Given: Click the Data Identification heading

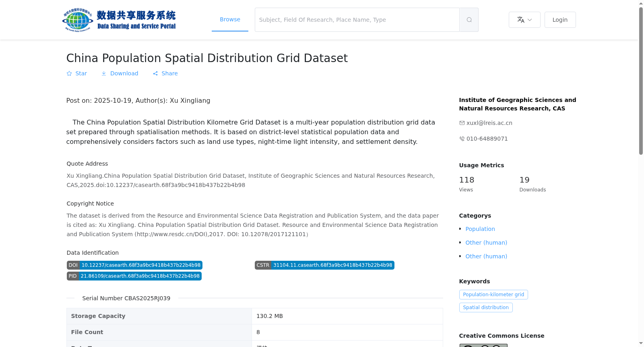Looking at the screenshot, I should [93, 253].
